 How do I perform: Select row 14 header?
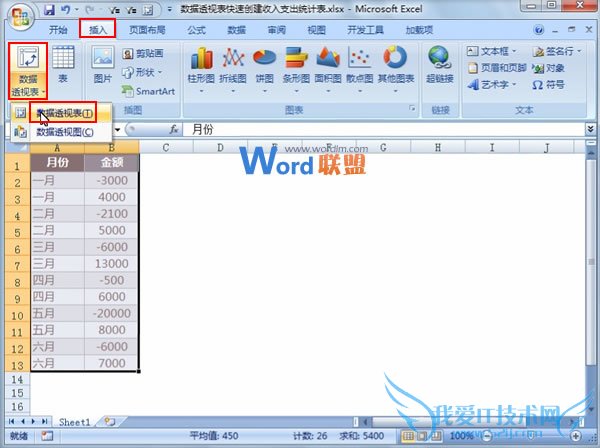[x=17, y=380]
